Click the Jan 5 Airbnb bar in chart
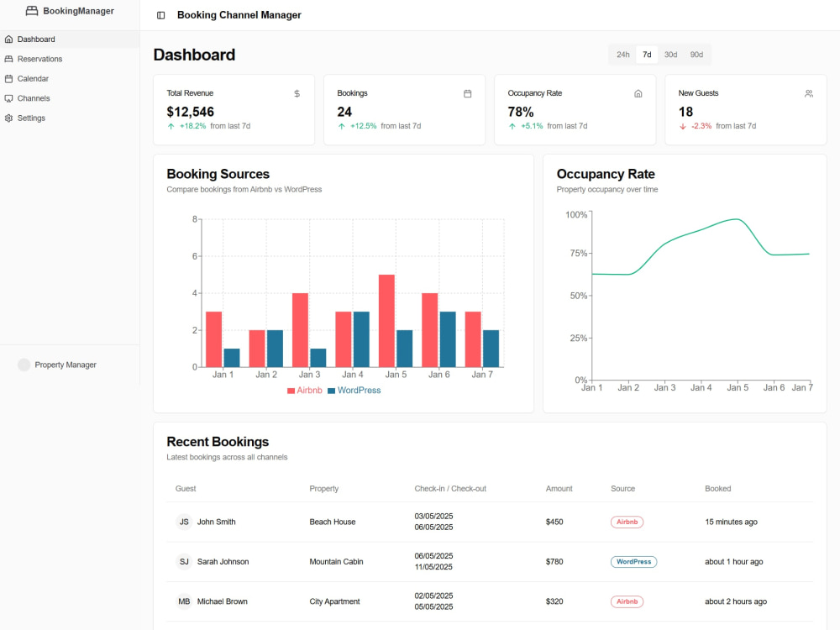The width and height of the screenshot is (840, 630). [386, 321]
